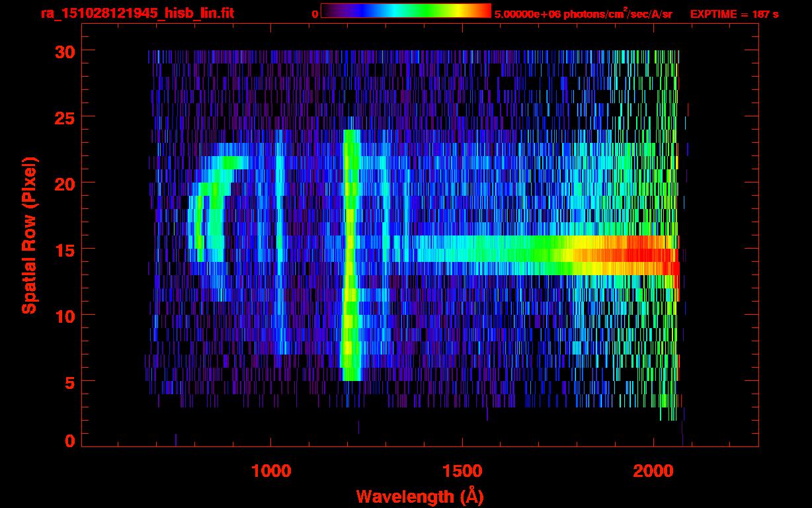The image size is (812, 508).
Task: Click the rainbow color scale bar
Action: (x=406, y=11)
